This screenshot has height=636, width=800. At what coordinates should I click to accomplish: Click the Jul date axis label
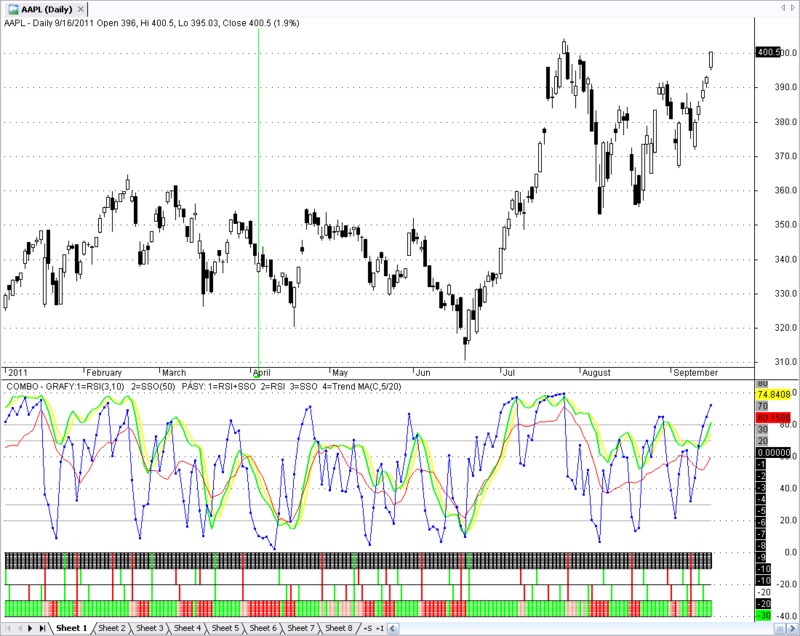point(509,372)
